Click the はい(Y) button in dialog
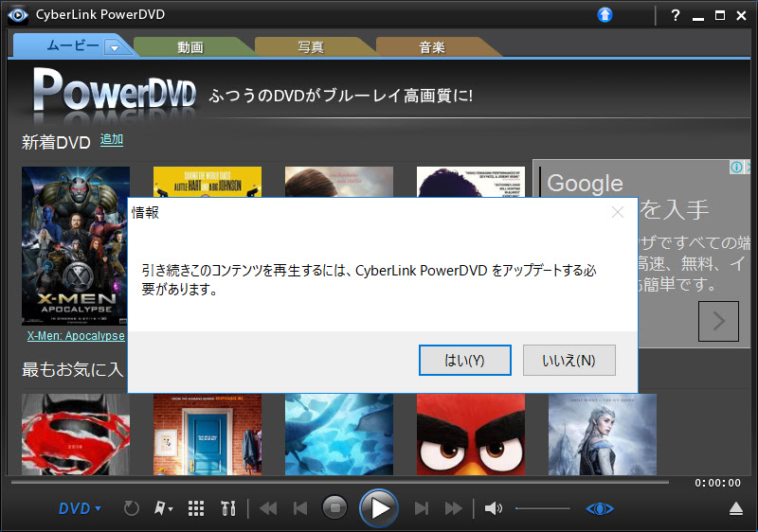Viewport: 758px width, 532px height. click(464, 360)
